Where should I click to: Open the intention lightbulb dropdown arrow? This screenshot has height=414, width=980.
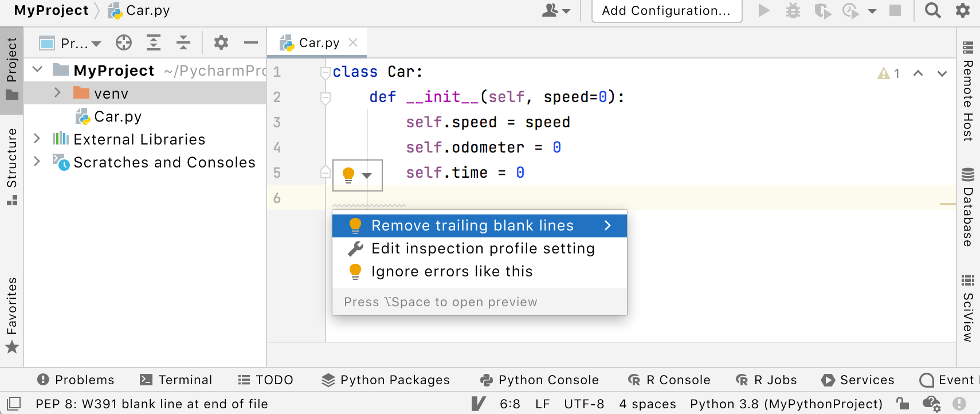coord(367,175)
